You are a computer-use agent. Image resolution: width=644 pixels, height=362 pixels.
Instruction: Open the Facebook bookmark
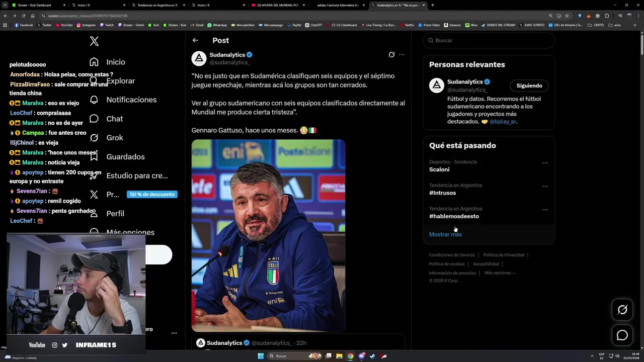(24, 25)
